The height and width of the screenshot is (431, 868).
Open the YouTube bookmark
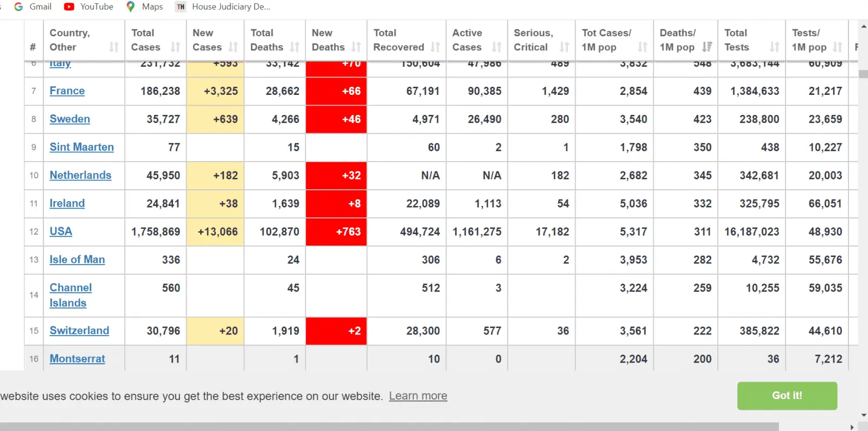[89, 7]
